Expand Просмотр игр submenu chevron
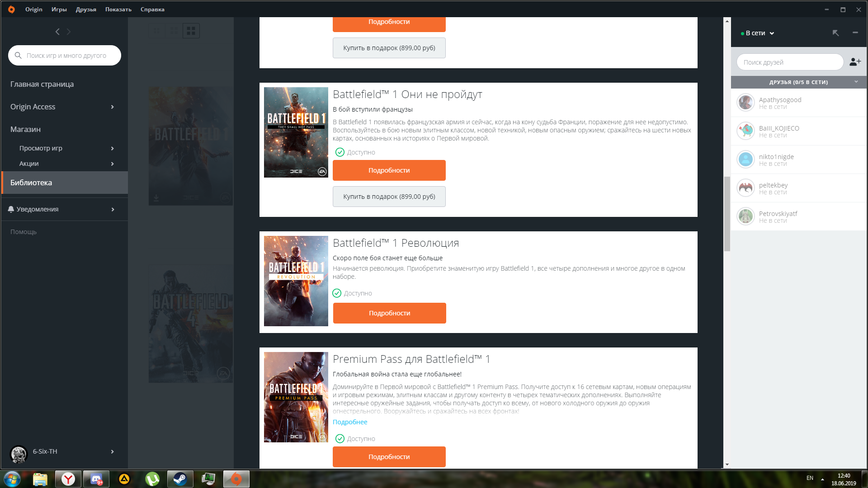The width and height of the screenshot is (868, 488). coord(113,148)
